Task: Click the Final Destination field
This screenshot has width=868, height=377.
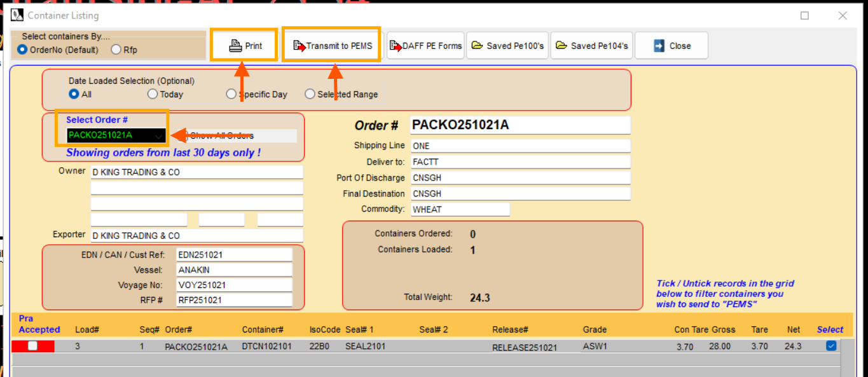Action: (x=520, y=193)
